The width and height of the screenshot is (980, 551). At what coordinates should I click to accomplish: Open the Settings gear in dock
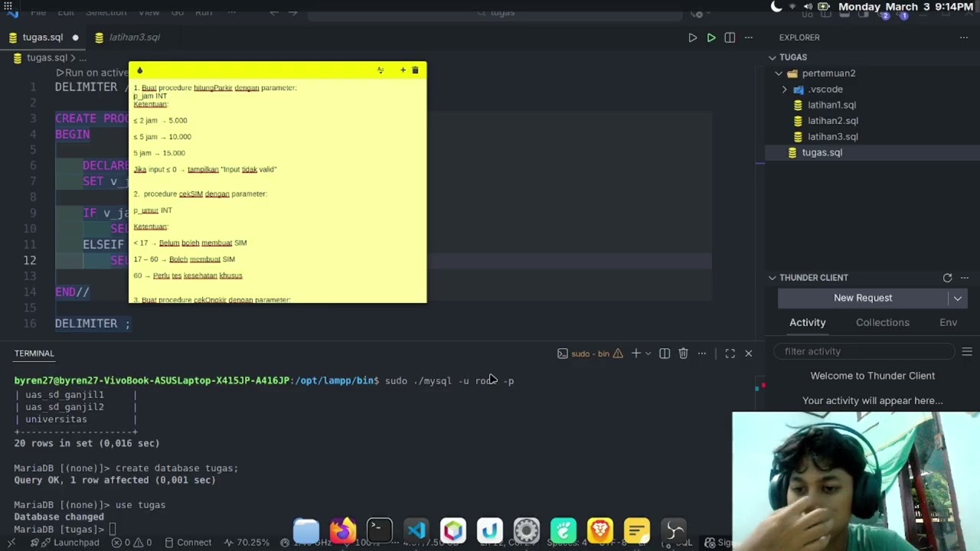[527, 530]
